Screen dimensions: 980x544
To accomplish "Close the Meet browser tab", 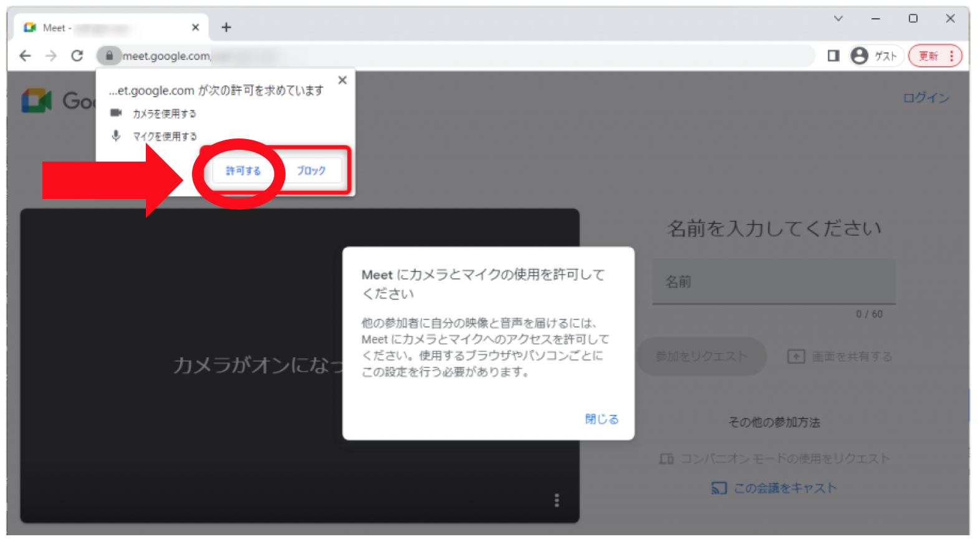I will pyautogui.click(x=196, y=27).
